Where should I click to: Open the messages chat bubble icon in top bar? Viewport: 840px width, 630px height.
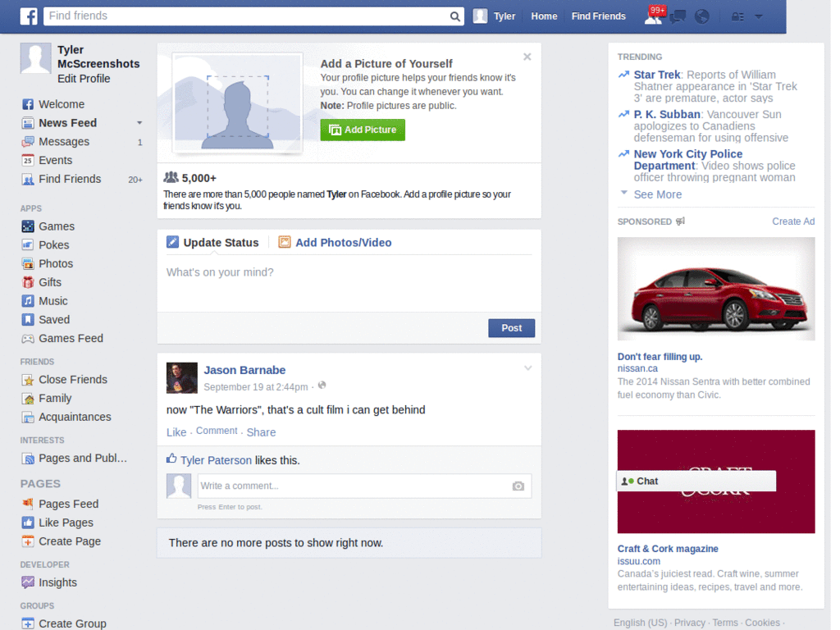[x=678, y=16]
